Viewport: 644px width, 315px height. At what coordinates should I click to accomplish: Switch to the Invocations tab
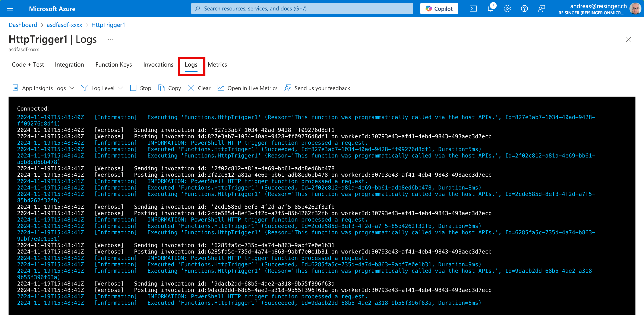[158, 65]
